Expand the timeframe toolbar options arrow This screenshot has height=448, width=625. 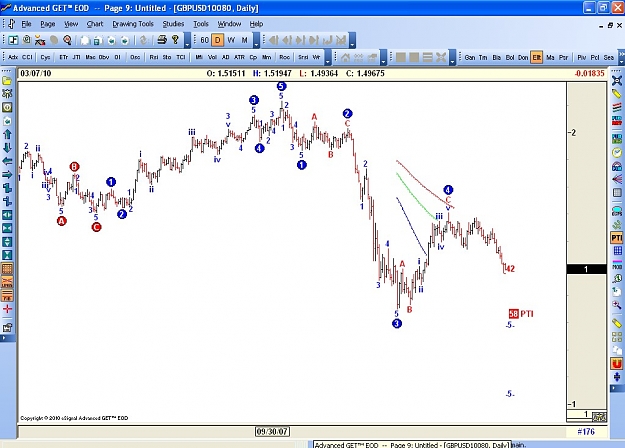click(x=256, y=41)
